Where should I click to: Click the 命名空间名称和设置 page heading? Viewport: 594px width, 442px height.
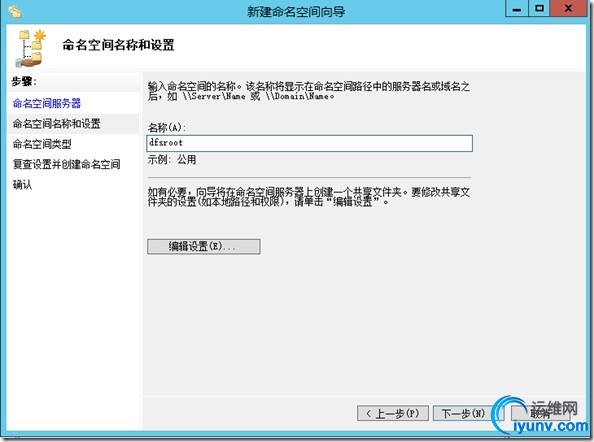point(118,45)
